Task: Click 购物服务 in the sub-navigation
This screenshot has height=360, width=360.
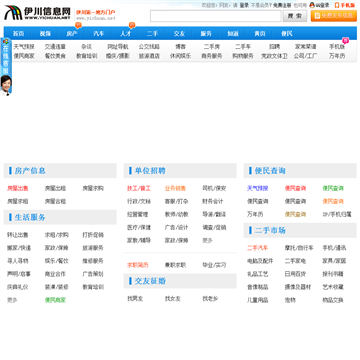Action: (243, 56)
